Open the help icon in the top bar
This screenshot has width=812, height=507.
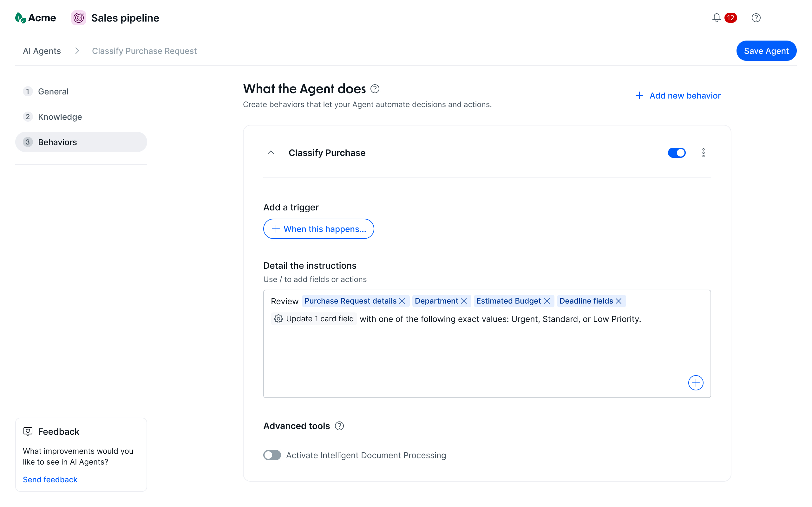(x=756, y=18)
